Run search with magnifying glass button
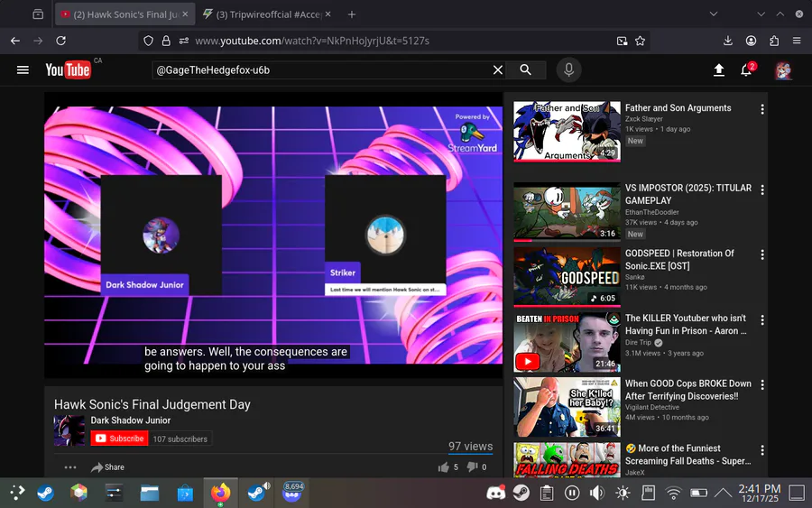The height and width of the screenshot is (508, 812). click(526, 69)
